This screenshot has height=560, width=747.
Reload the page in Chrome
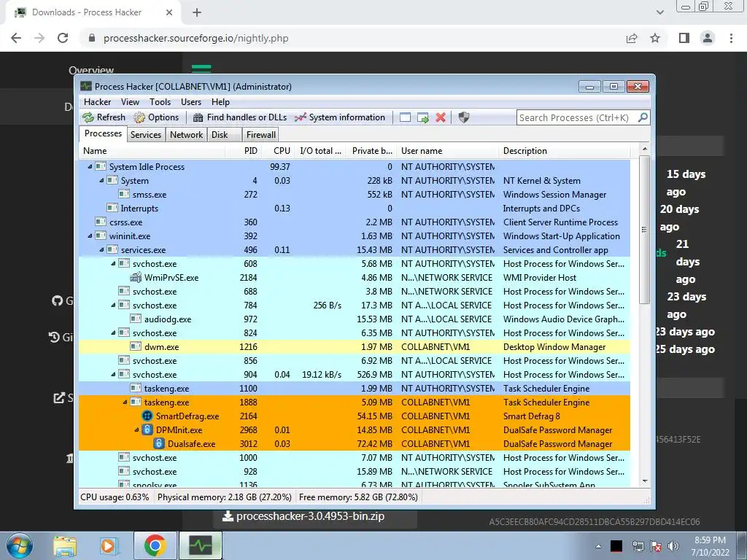click(x=63, y=38)
